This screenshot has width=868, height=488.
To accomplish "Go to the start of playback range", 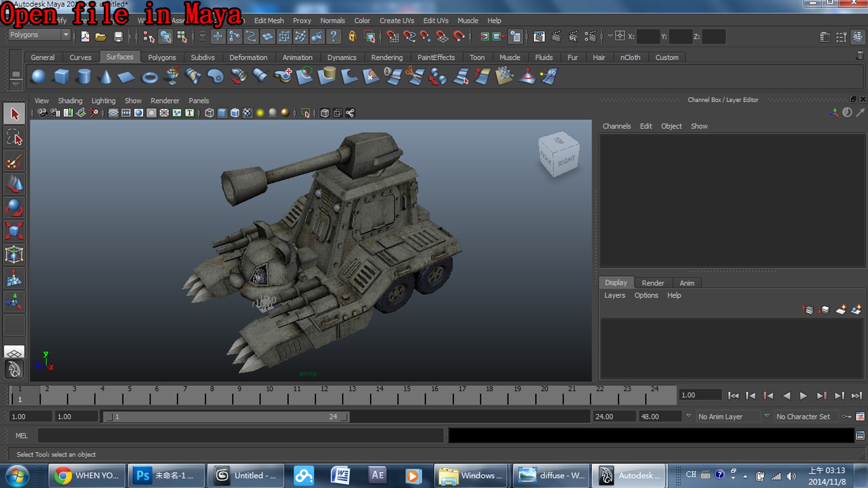I will click(x=733, y=396).
